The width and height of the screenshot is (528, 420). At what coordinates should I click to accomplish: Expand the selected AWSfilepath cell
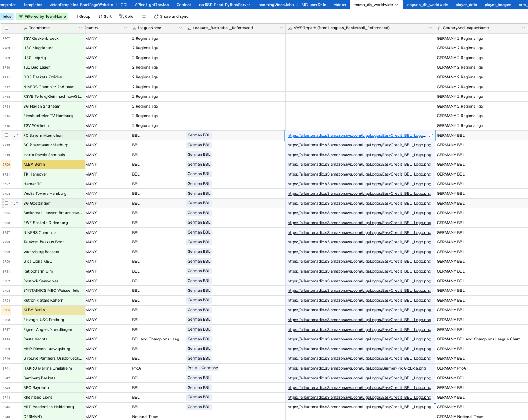pyautogui.click(x=431, y=135)
